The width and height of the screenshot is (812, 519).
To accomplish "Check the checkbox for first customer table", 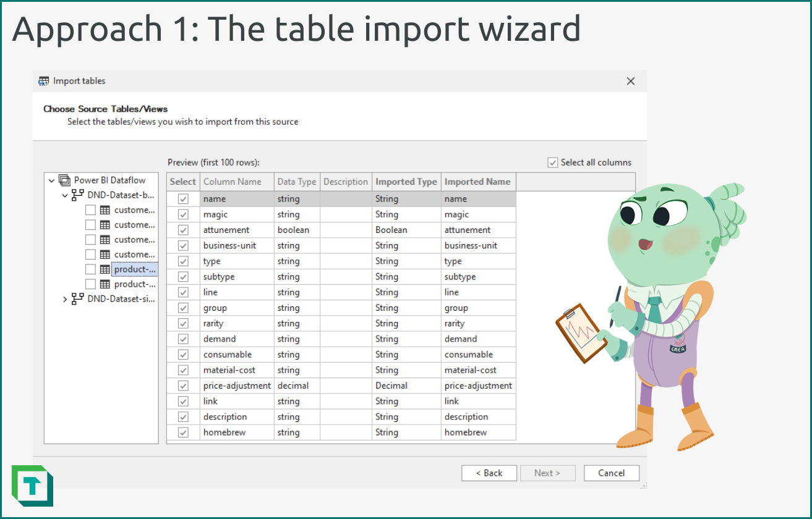I will (90, 209).
